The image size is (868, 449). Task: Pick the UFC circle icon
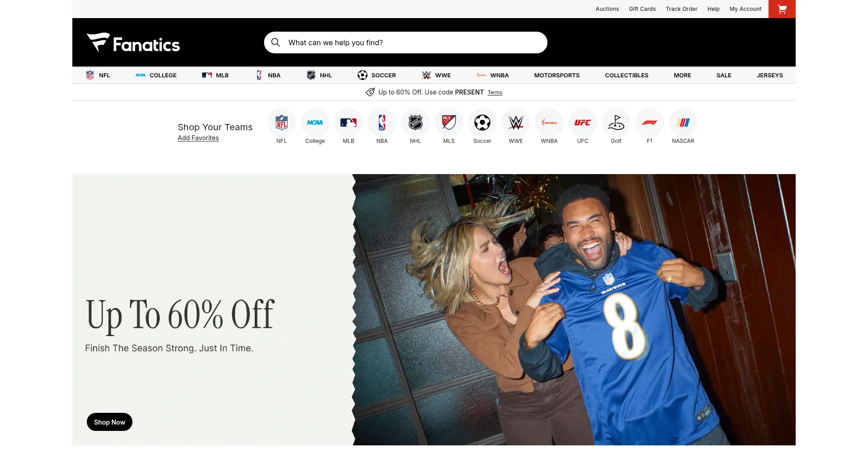[583, 123]
